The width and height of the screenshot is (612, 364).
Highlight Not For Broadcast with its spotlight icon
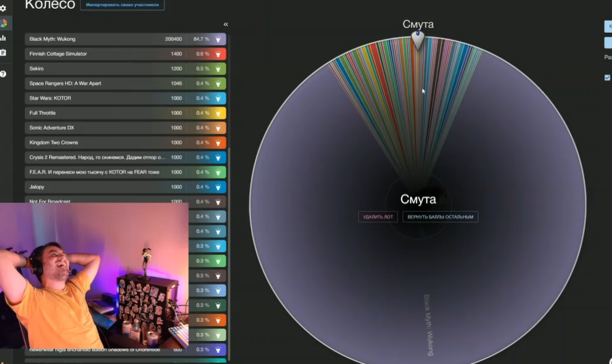pyautogui.click(x=218, y=202)
